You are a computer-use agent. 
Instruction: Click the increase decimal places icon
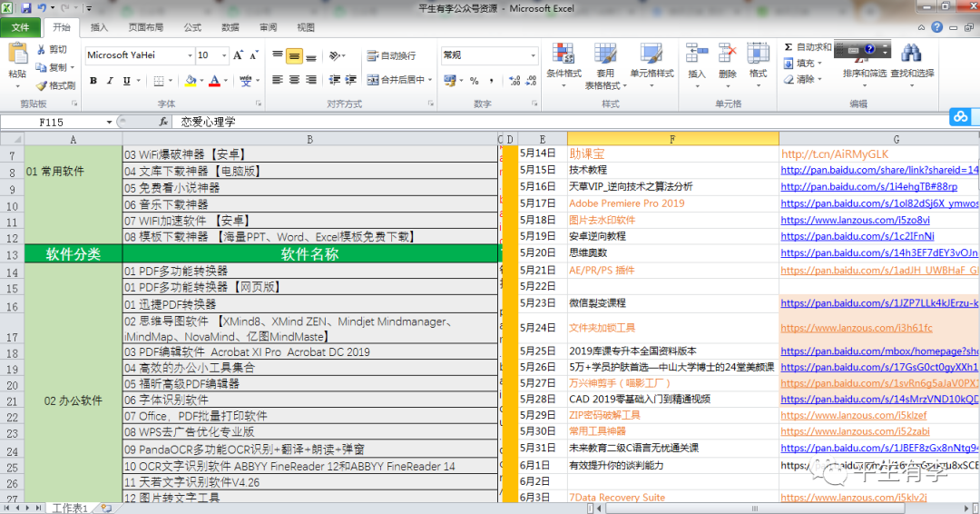pyautogui.click(x=514, y=81)
